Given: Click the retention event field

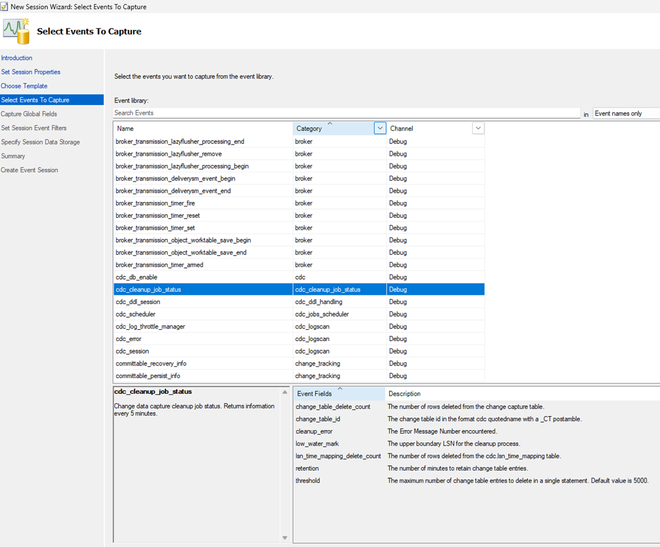Looking at the screenshot, I should tap(307, 469).
